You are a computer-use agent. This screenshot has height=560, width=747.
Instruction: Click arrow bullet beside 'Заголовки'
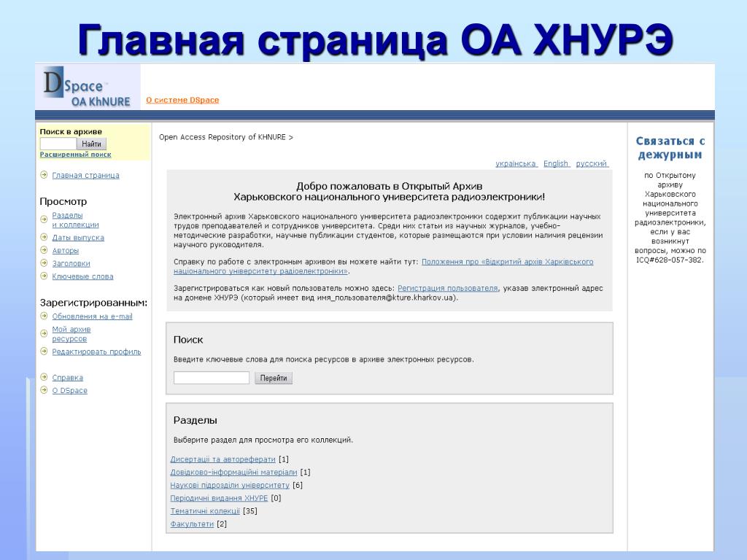(44, 262)
